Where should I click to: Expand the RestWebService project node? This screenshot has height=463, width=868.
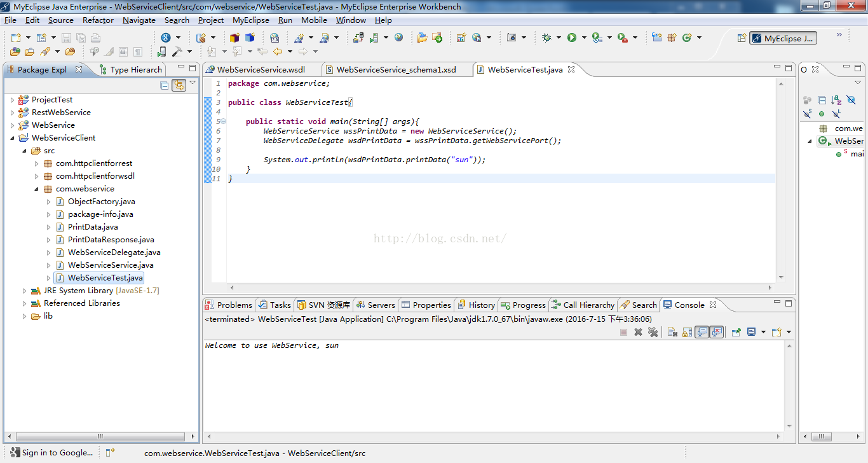pyautogui.click(x=12, y=113)
